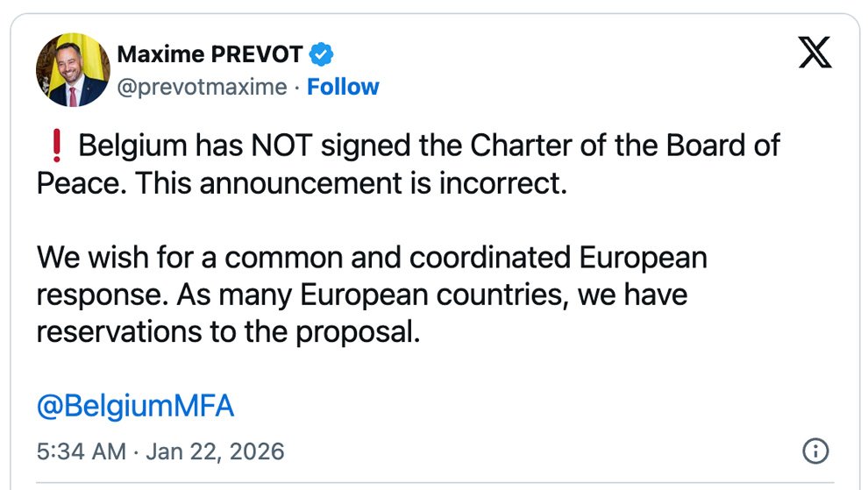The height and width of the screenshot is (490, 868).
Task: Click the X logo icon
Action: tap(815, 53)
